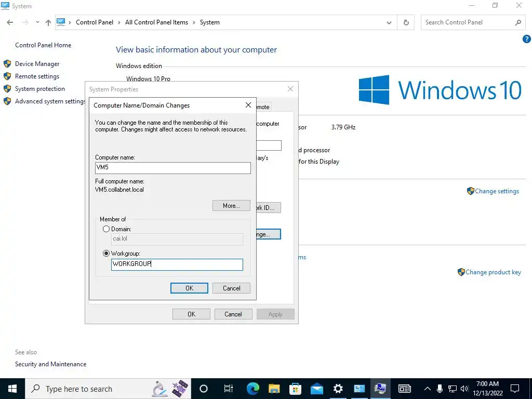The height and width of the screenshot is (399, 532).
Task: Show hidden tray icons chevron
Action: point(427,389)
